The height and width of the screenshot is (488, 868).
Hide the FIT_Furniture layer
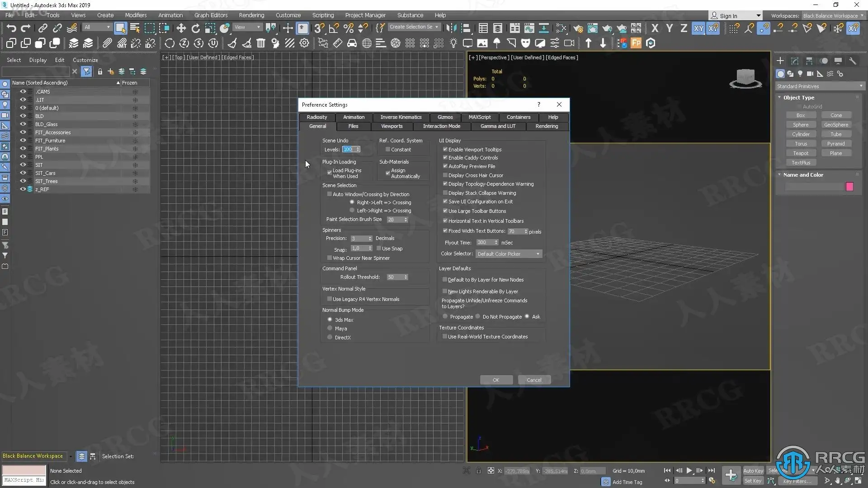coord(23,141)
